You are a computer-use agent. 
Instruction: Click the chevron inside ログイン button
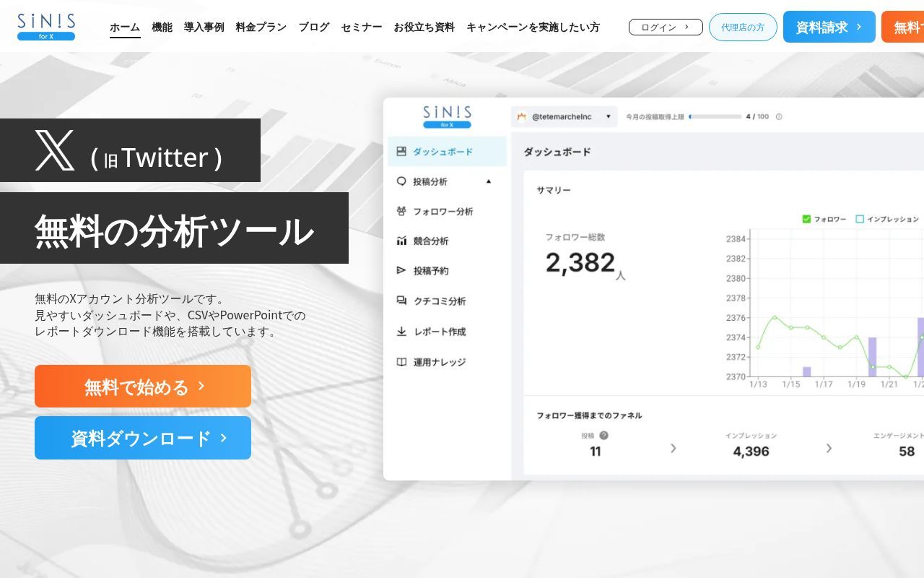coord(687,27)
